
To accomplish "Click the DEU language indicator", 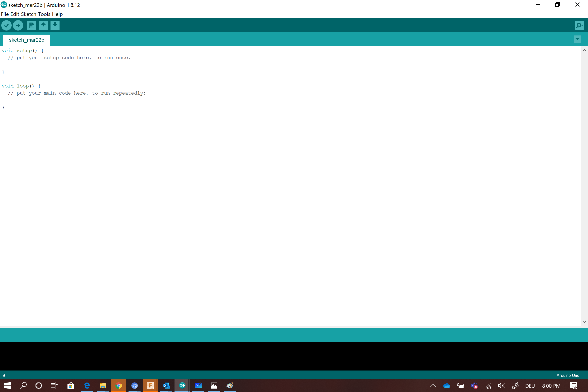I will click(530, 386).
